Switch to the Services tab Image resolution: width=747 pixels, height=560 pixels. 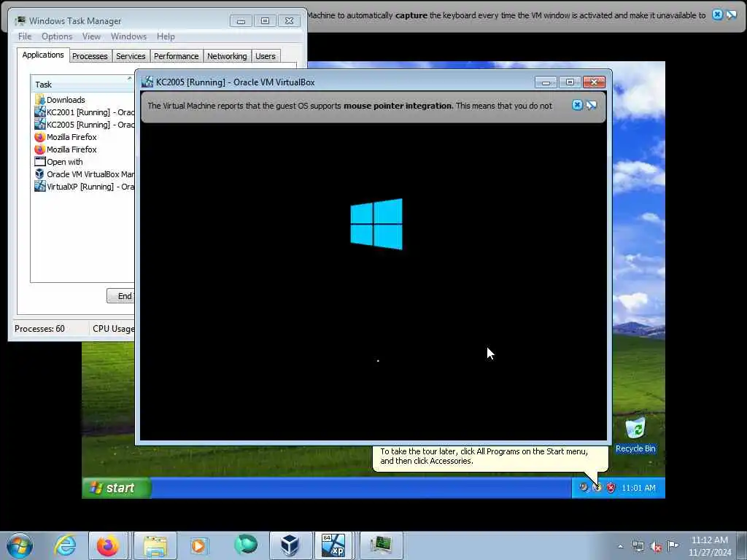pyautogui.click(x=131, y=56)
